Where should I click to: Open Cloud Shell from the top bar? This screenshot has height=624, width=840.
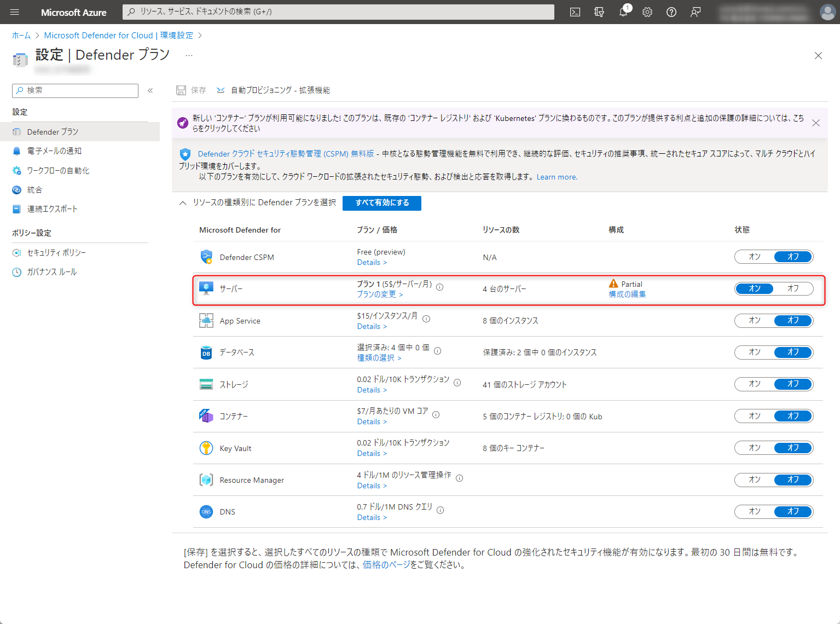point(575,12)
